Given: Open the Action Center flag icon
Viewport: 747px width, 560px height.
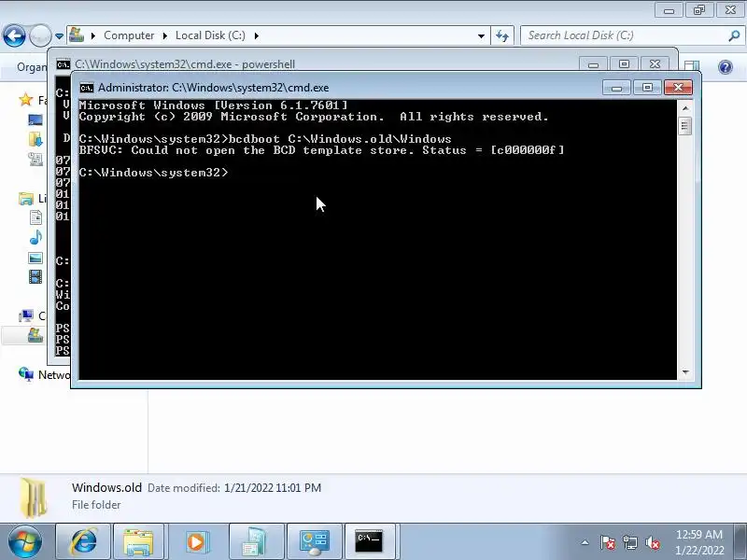Looking at the screenshot, I should [608, 542].
